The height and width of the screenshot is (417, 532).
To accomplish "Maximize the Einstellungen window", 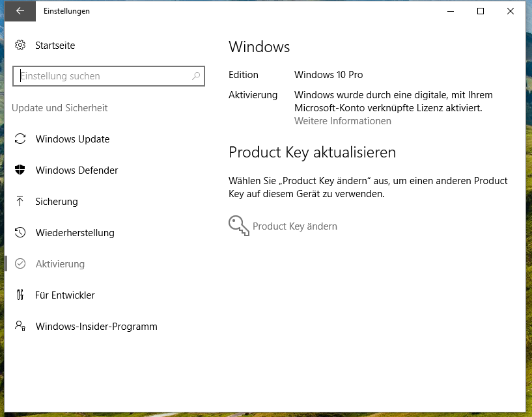I will coord(481,11).
